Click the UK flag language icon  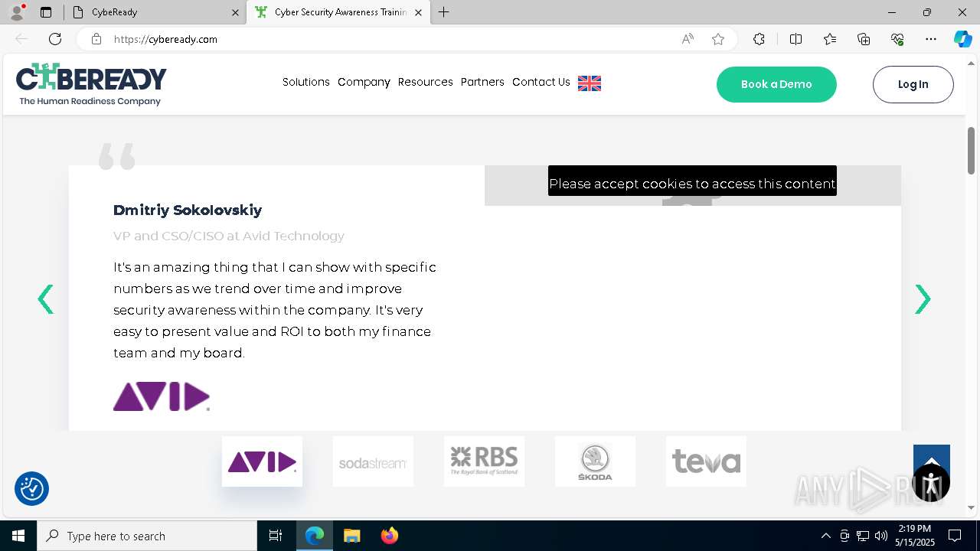[590, 83]
